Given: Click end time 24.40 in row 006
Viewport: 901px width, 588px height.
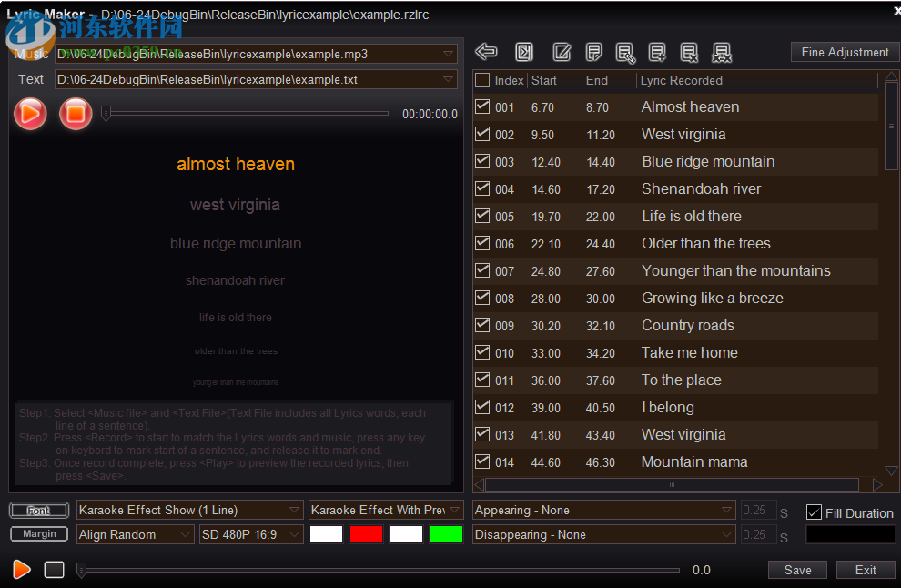Looking at the screenshot, I should click(x=600, y=244).
